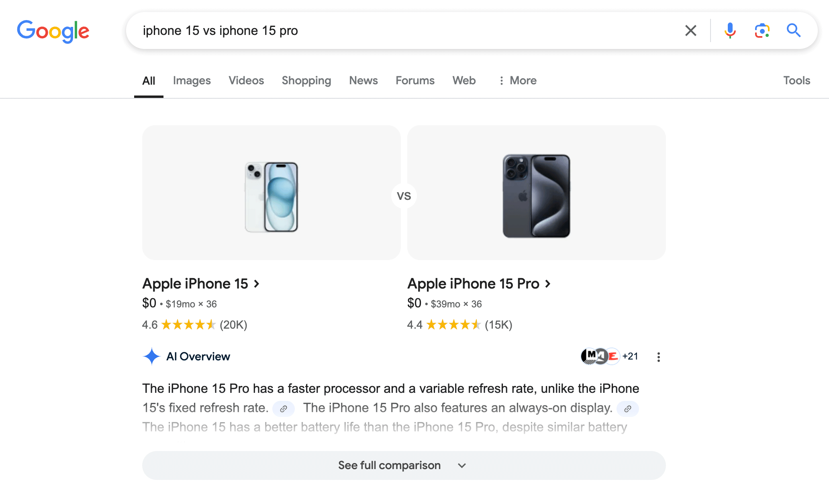This screenshot has height=504, width=829.
Task: Switch to the Shopping tab
Action: (x=306, y=81)
